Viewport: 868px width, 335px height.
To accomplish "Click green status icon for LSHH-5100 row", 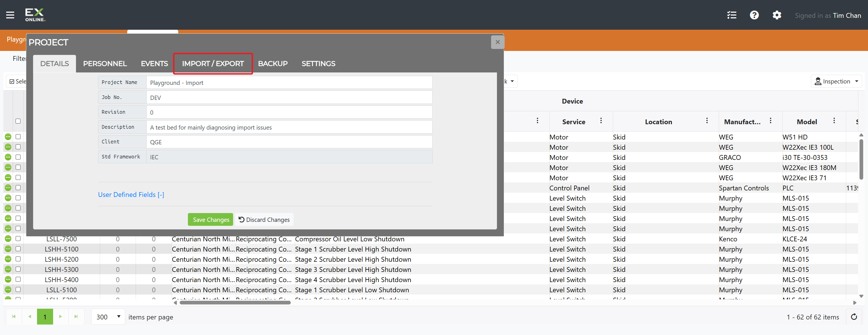I will 8,249.
